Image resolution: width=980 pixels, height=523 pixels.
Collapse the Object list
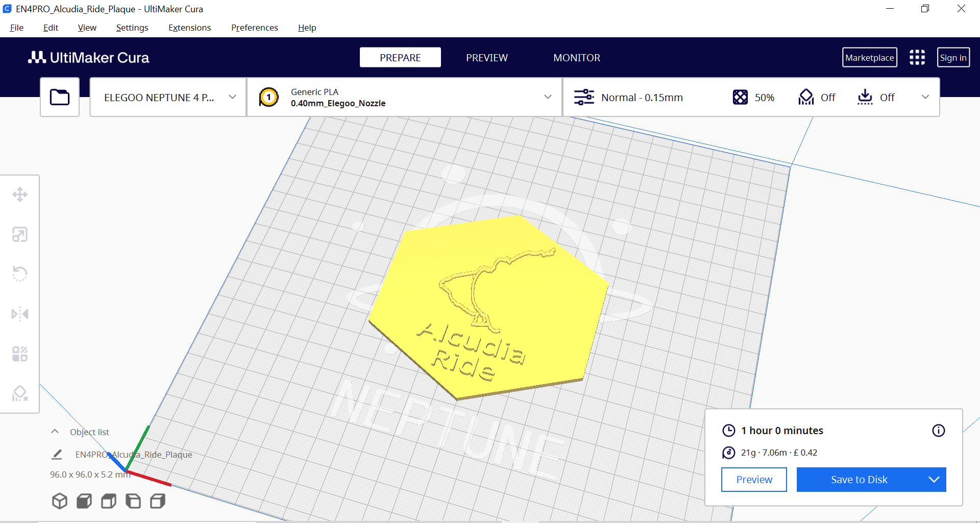pyautogui.click(x=55, y=432)
